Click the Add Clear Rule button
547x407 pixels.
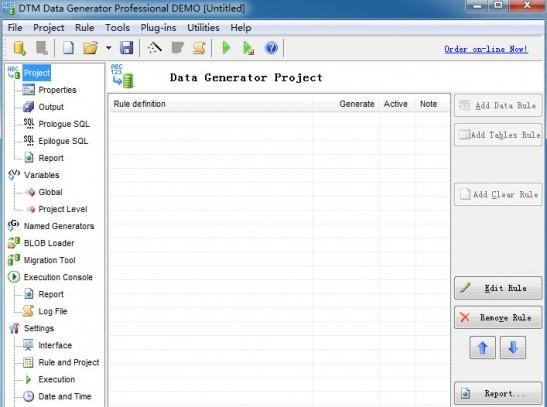(x=498, y=195)
